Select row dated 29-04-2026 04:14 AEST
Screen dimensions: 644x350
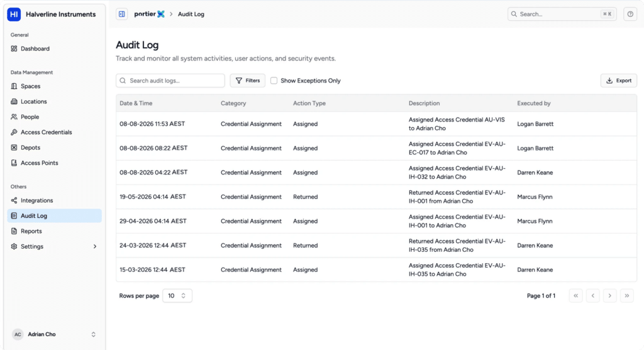(376, 221)
